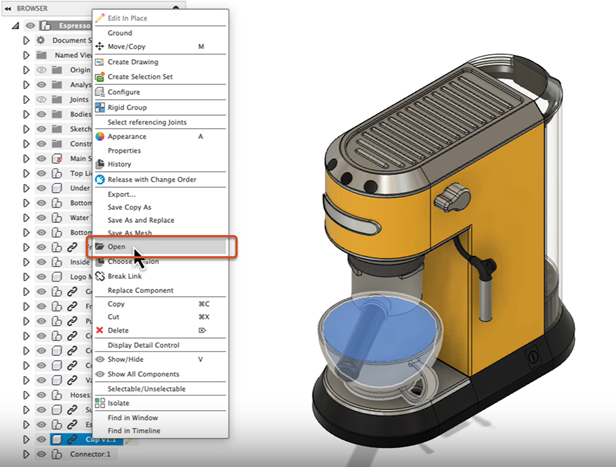Click the Appearance color wheel icon
Image resolution: width=616 pixels, height=467 pixels.
tap(100, 136)
